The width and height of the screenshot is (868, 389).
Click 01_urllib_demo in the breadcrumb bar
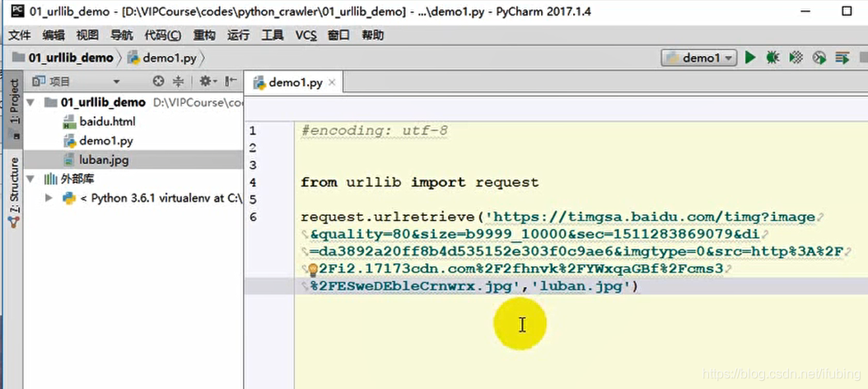63,58
